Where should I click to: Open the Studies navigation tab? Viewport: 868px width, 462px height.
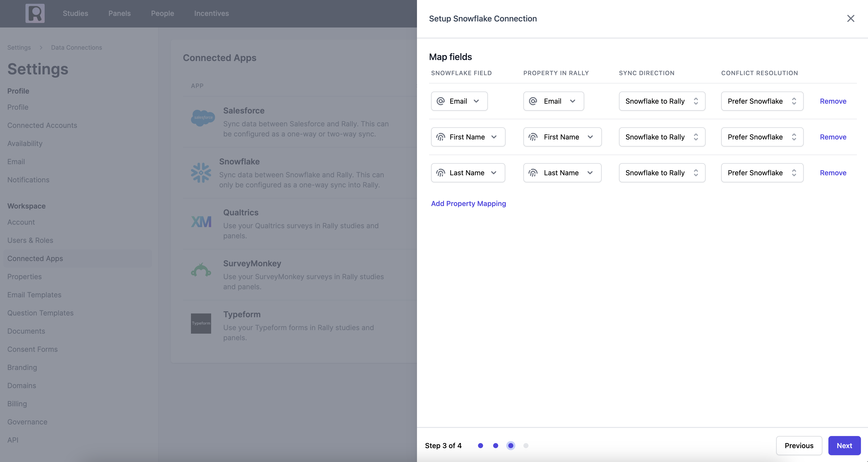[x=75, y=13]
